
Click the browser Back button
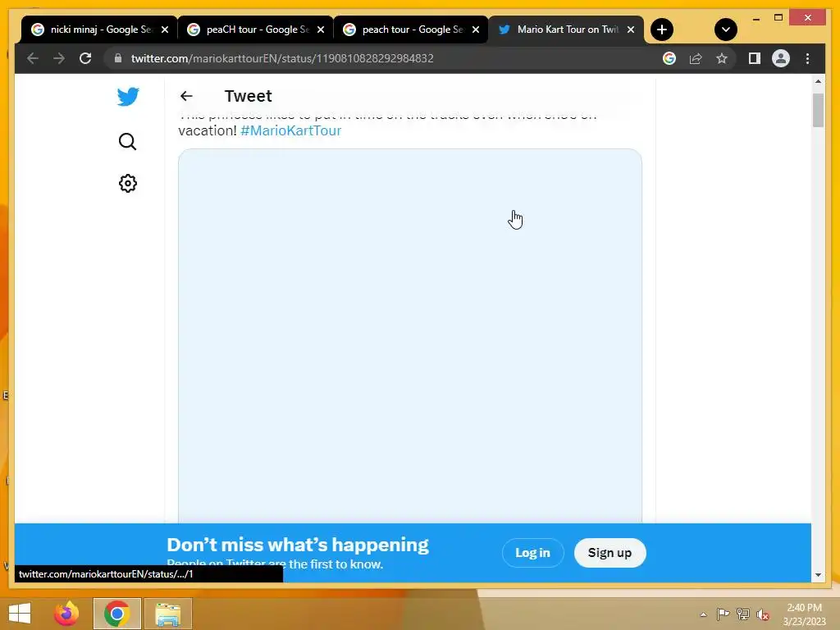33,58
